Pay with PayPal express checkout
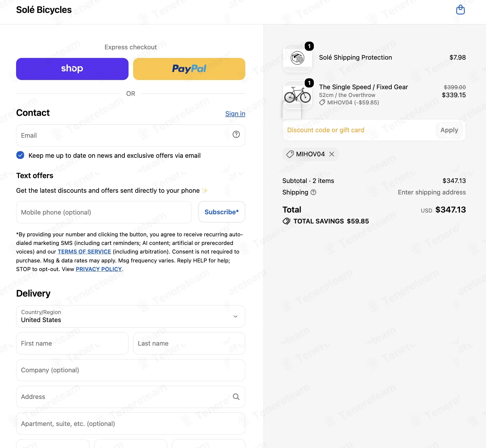This screenshot has height=448, width=486. coord(189,69)
